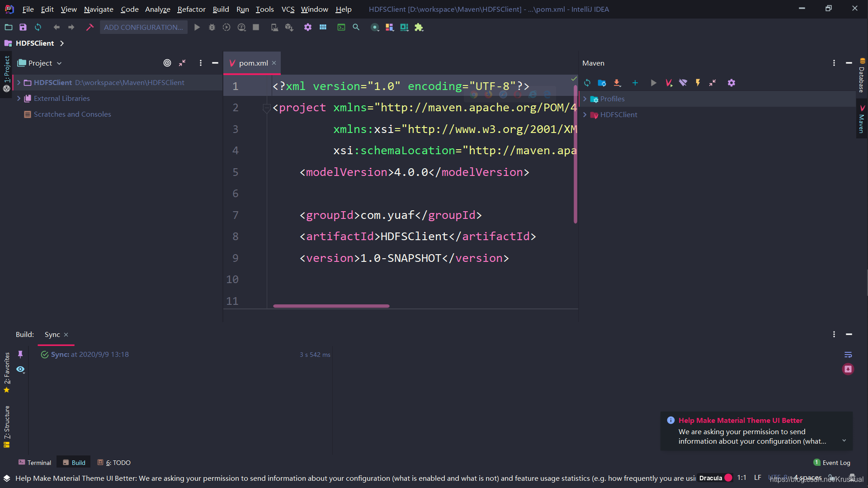The image size is (868, 488).
Task: Add Maven project with plus icon
Action: 635,83
